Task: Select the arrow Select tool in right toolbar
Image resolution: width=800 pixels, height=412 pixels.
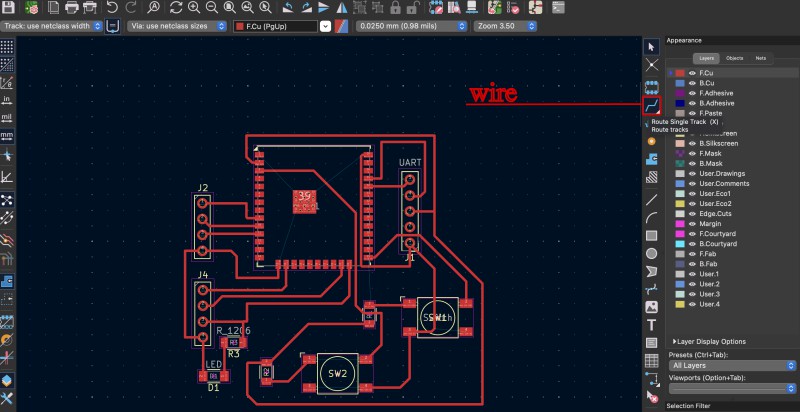Action: (651, 47)
